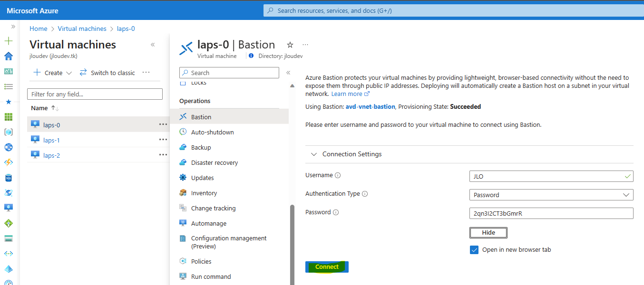Screen dimensions: 644x285
Task: Open Storage accounts icon in sidebar
Action: (x=9, y=238)
